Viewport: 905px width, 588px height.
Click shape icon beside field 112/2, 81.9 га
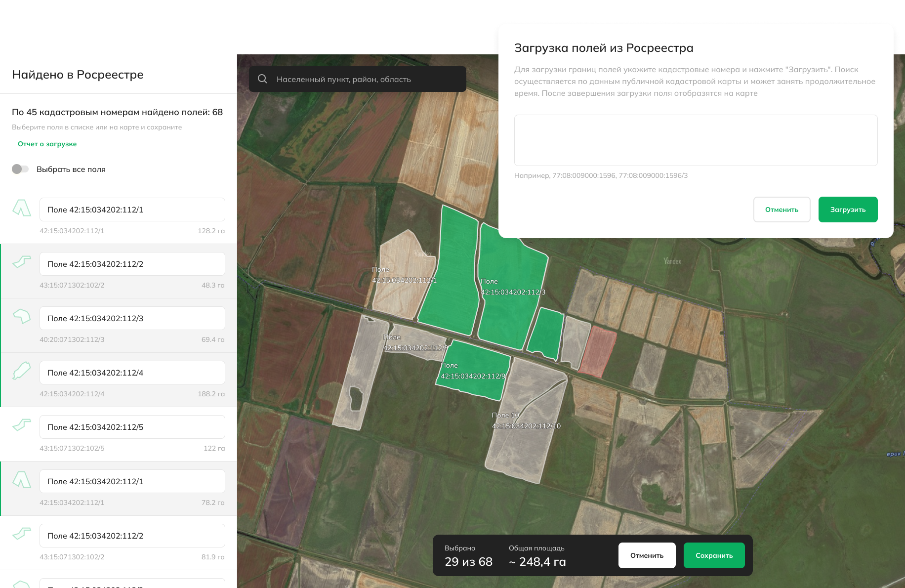pyautogui.click(x=22, y=534)
